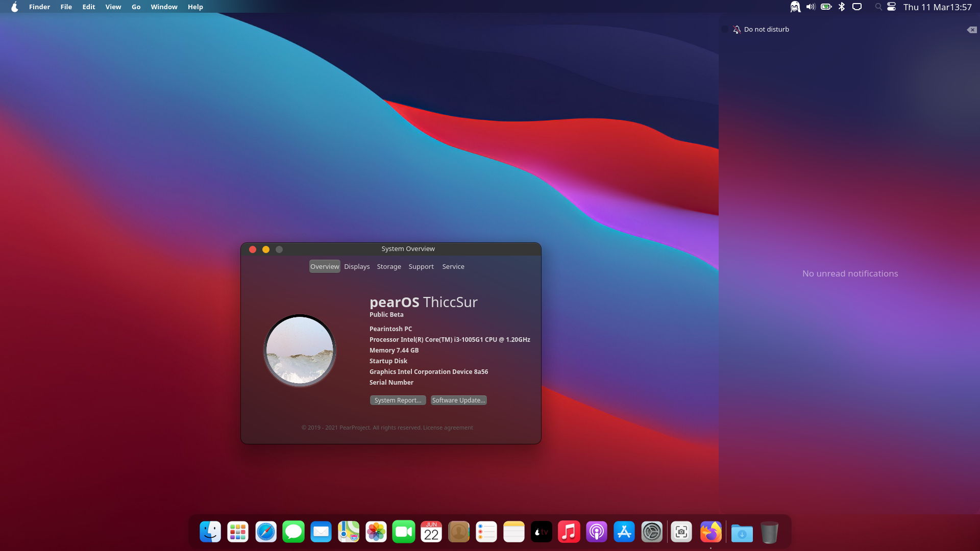Toggle the Do not disturb checkbox
Screen dimensions: 980x551
[725, 29]
